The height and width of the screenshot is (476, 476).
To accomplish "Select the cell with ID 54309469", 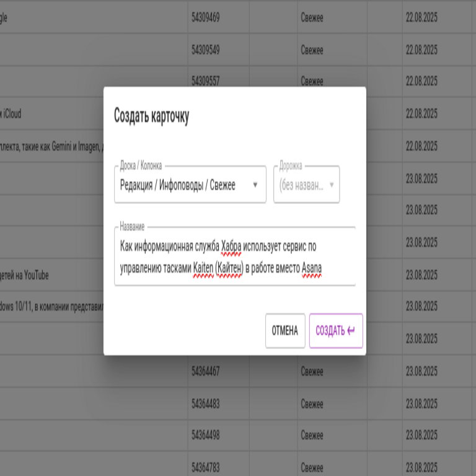I will [206, 18].
